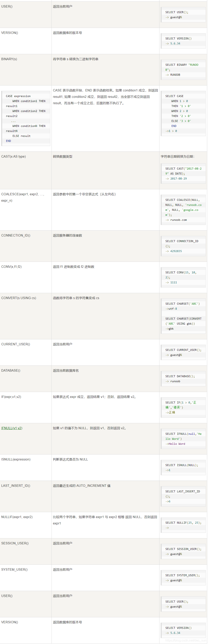Click 'SELECT COALESCE(NULL,' code line
The image size is (208, 644).
(183, 200)
